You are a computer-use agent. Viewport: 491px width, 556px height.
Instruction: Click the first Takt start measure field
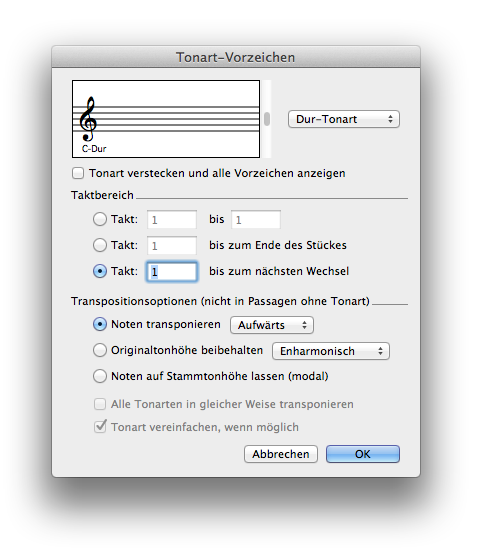click(x=172, y=219)
